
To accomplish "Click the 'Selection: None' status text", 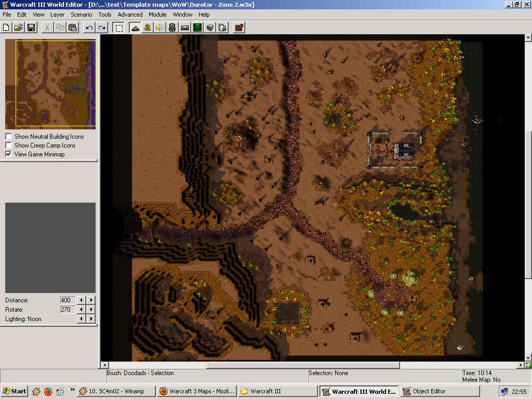I will pos(328,373).
